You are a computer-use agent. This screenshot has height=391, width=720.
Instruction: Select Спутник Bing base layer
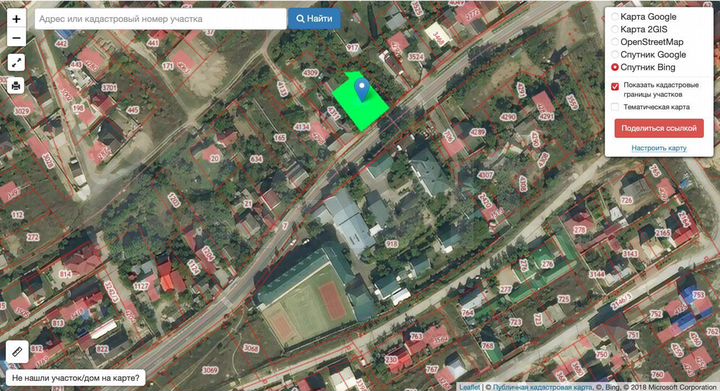tap(615, 67)
